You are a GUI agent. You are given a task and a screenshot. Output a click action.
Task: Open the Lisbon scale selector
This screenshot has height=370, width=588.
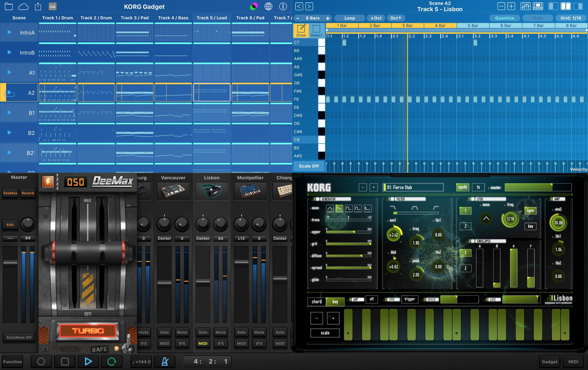pos(325,333)
